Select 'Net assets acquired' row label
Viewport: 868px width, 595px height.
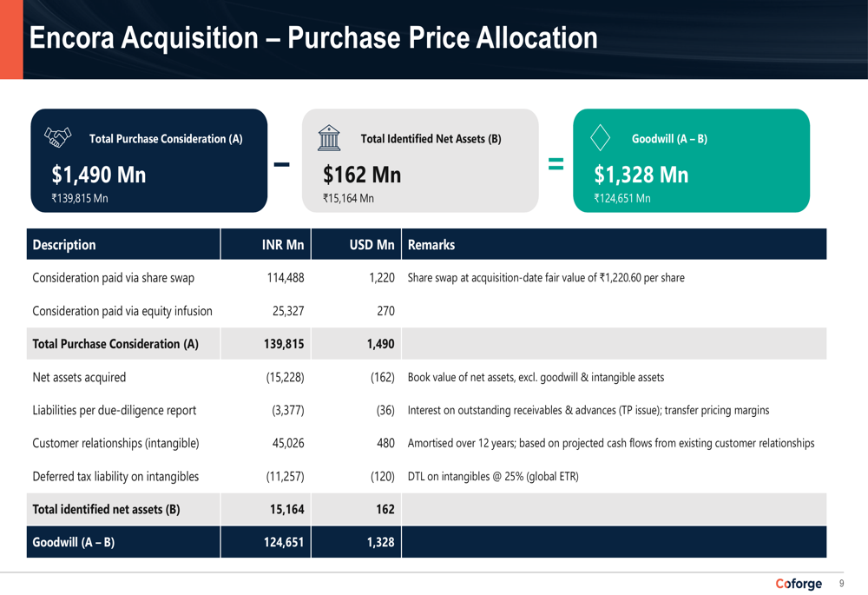pos(79,377)
